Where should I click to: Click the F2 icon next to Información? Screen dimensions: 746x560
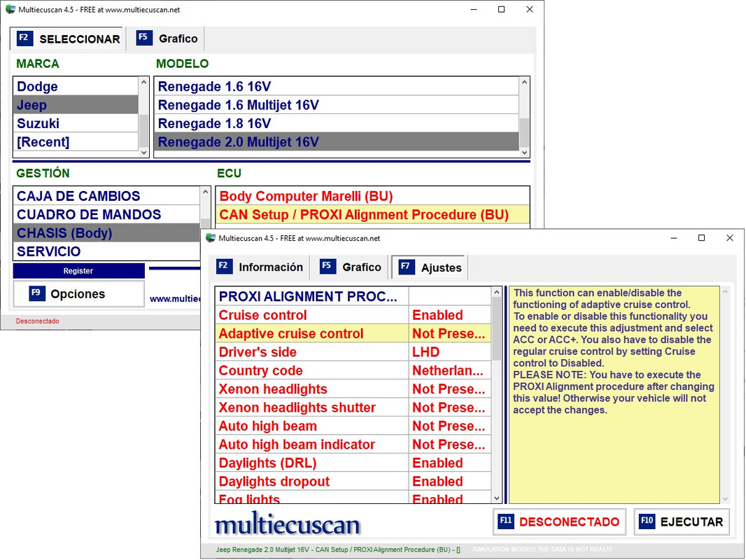[x=224, y=266]
